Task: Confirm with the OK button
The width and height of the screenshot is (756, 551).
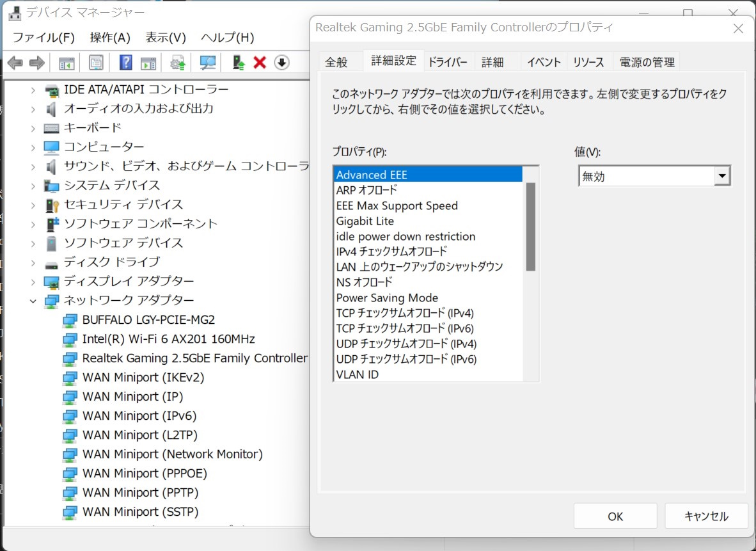Action: click(x=615, y=516)
